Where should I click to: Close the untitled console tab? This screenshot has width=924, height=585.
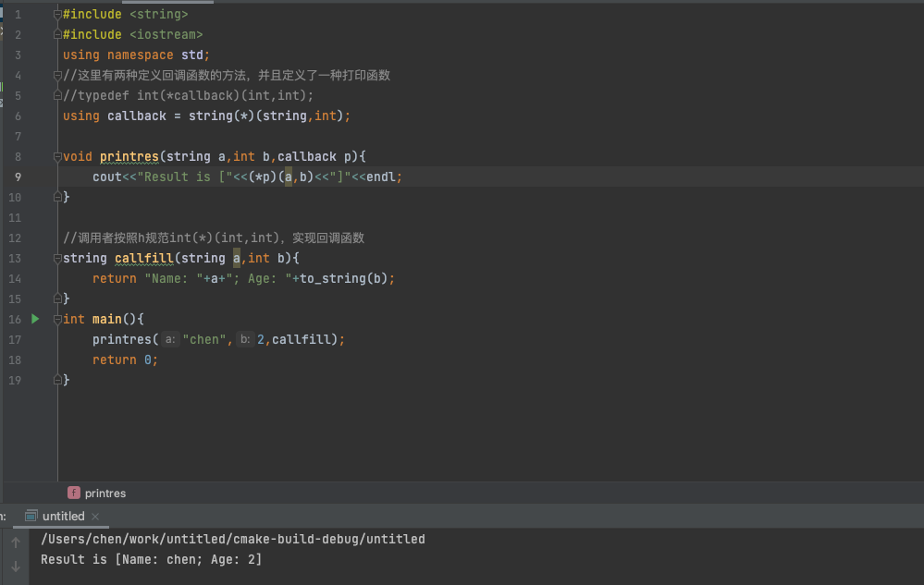pyautogui.click(x=93, y=516)
